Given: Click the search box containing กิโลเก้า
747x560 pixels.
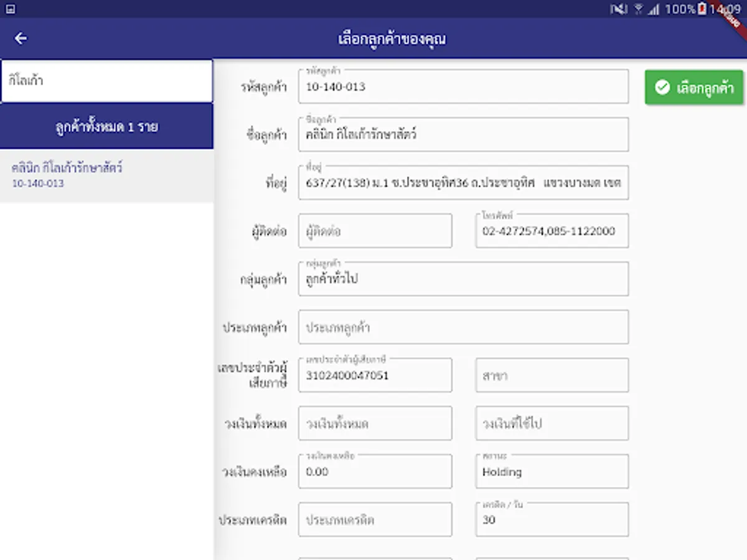Looking at the screenshot, I should pyautogui.click(x=106, y=81).
